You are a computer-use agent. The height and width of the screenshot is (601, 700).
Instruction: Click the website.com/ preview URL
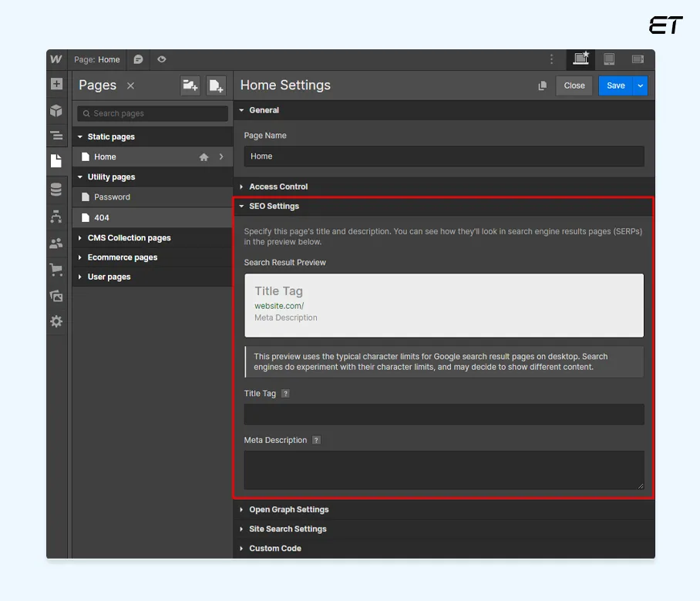pos(279,306)
